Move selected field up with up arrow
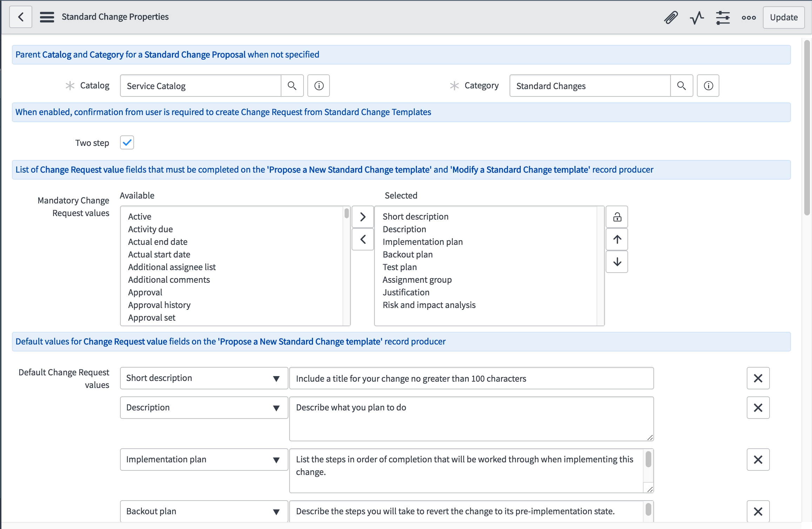Screen dimensions: 812x529 point(617,239)
